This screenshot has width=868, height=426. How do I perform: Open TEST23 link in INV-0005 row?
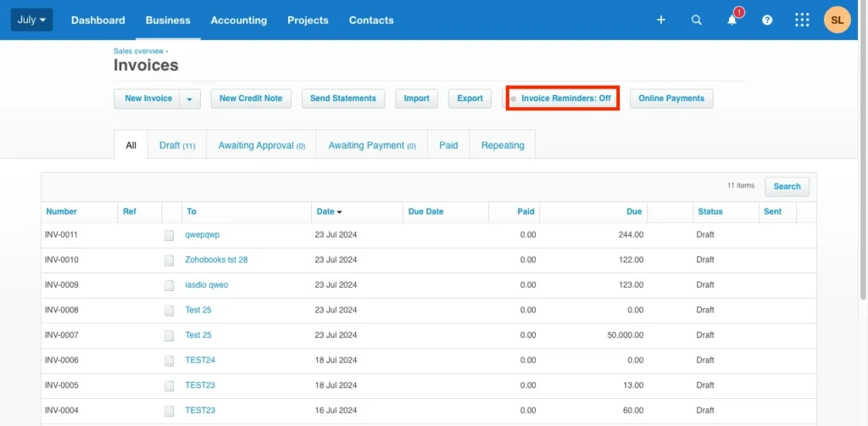click(x=200, y=385)
